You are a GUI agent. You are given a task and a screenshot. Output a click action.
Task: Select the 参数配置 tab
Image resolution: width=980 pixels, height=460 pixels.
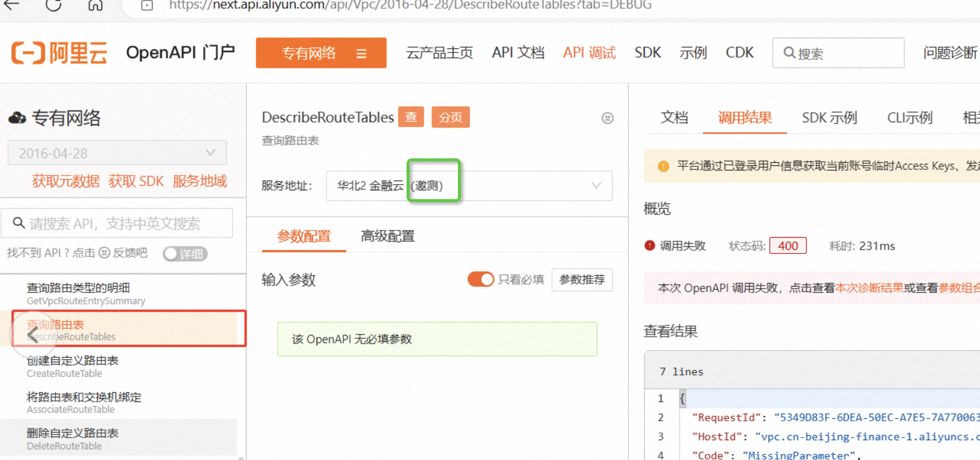point(304,236)
